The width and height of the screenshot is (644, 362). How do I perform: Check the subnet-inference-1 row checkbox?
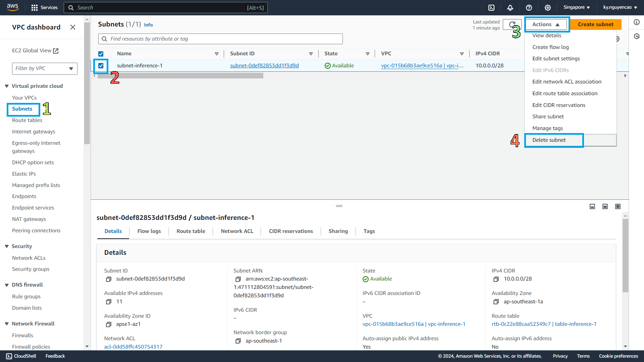click(101, 65)
